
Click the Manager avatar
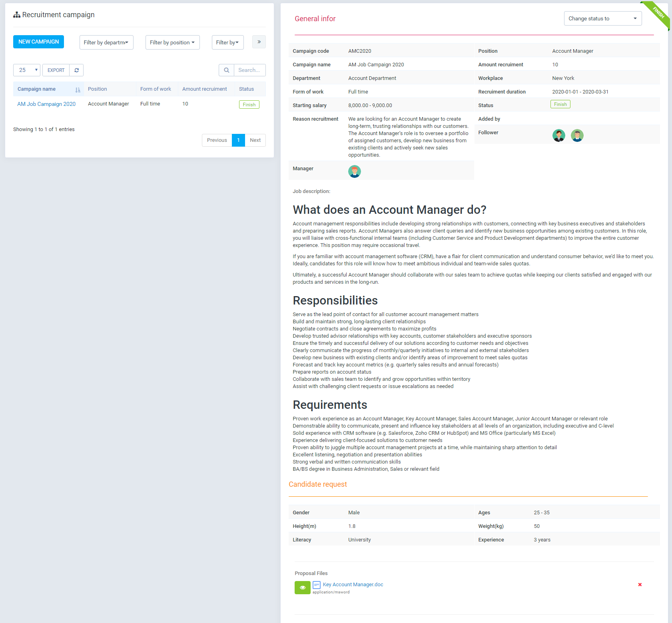click(x=354, y=171)
